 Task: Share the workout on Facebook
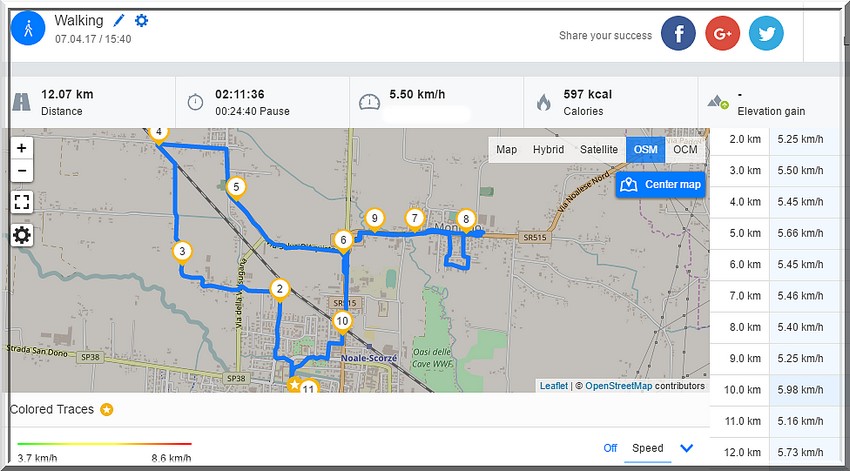coord(679,34)
